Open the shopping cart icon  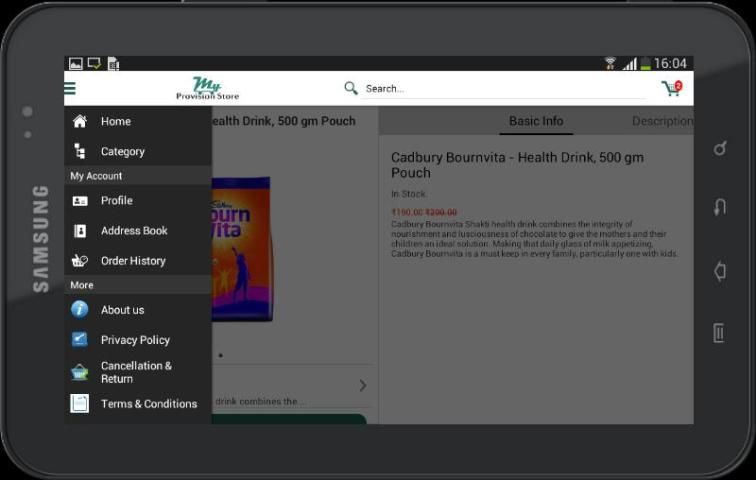pos(671,88)
